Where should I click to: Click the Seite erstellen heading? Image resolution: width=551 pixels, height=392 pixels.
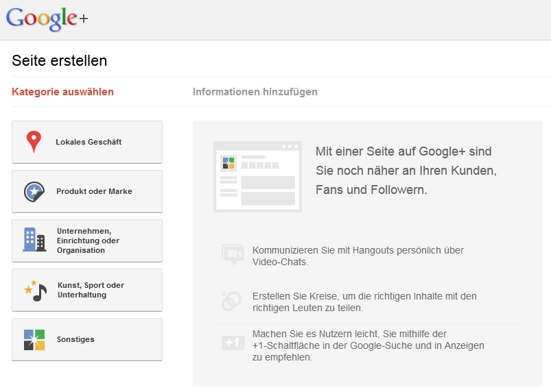(60, 61)
